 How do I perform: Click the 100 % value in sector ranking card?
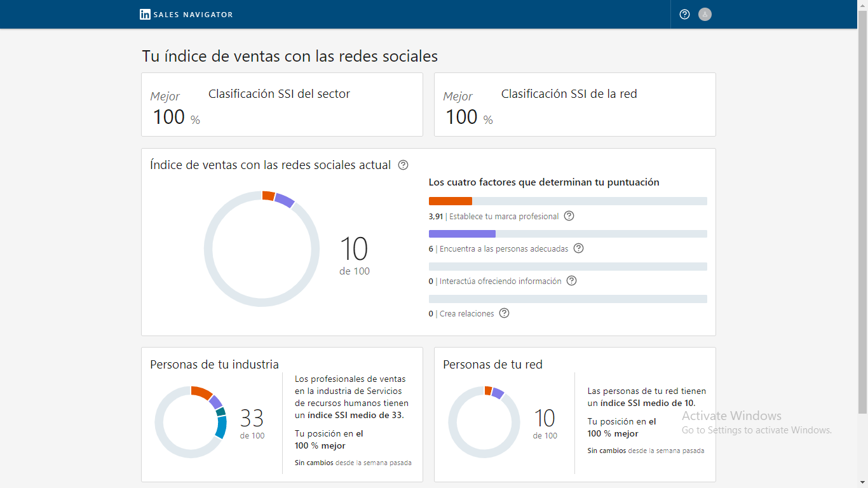tap(176, 118)
